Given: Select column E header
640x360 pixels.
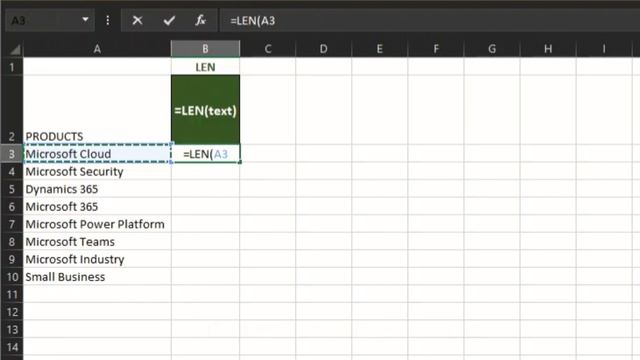Looking at the screenshot, I should coord(380,49).
